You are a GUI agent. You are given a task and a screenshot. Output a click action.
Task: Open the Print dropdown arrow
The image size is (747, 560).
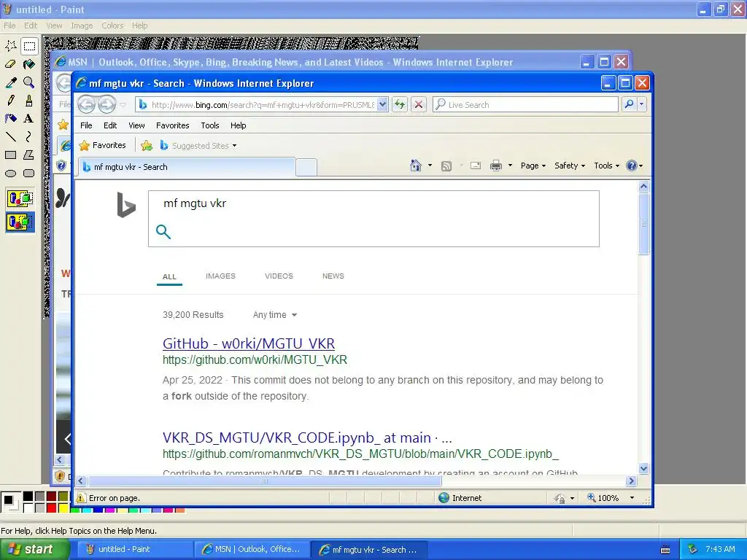pyautogui.click(x=510, y=166)
